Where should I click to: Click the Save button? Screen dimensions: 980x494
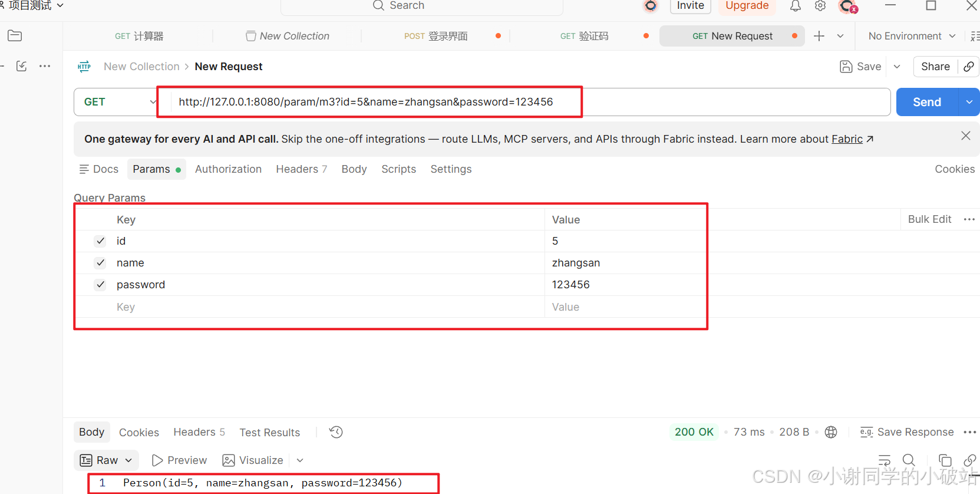pyautogui.click(x=860, y=67)
